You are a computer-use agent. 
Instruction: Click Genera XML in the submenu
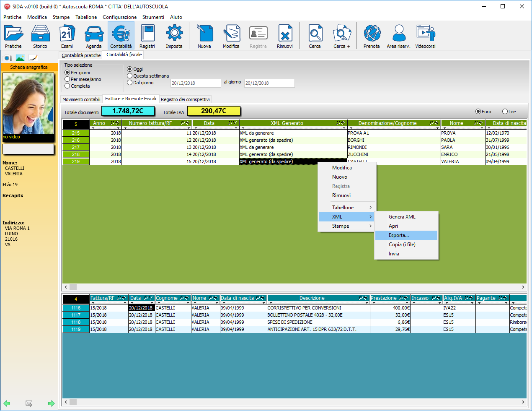pos(402,217)
